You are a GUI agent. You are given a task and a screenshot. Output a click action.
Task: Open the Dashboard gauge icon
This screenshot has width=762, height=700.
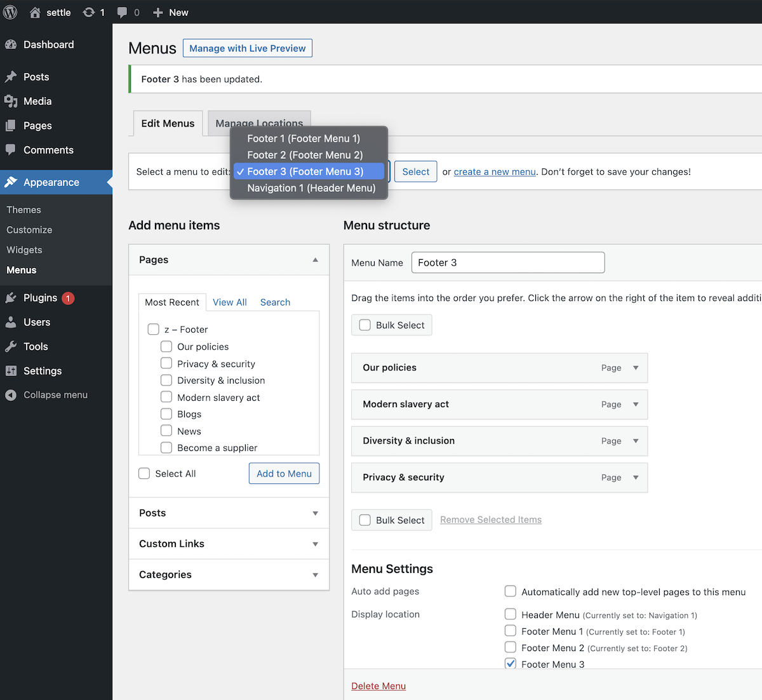(11, 44)
